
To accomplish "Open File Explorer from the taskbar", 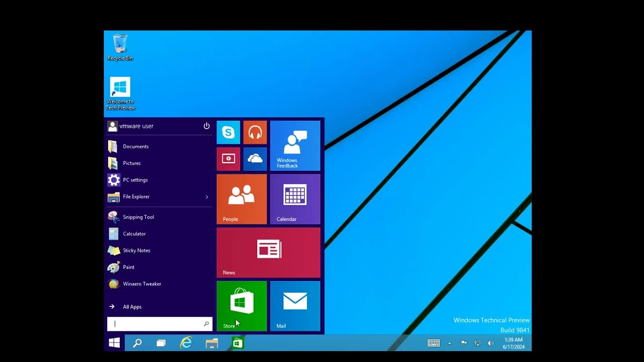I will tap(212, 343).
